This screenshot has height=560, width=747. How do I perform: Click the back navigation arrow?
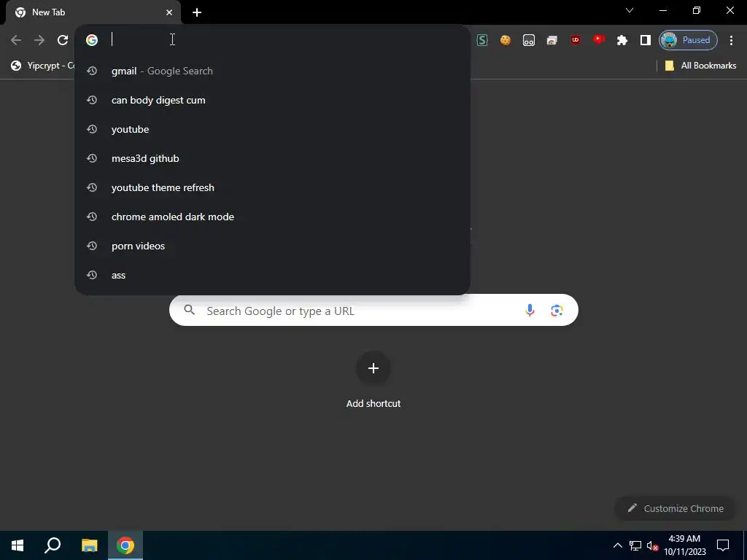pos(16,40)
